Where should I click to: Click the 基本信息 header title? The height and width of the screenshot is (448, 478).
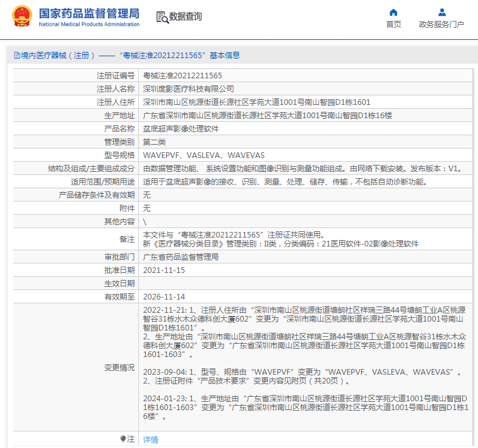coord(225,55)
